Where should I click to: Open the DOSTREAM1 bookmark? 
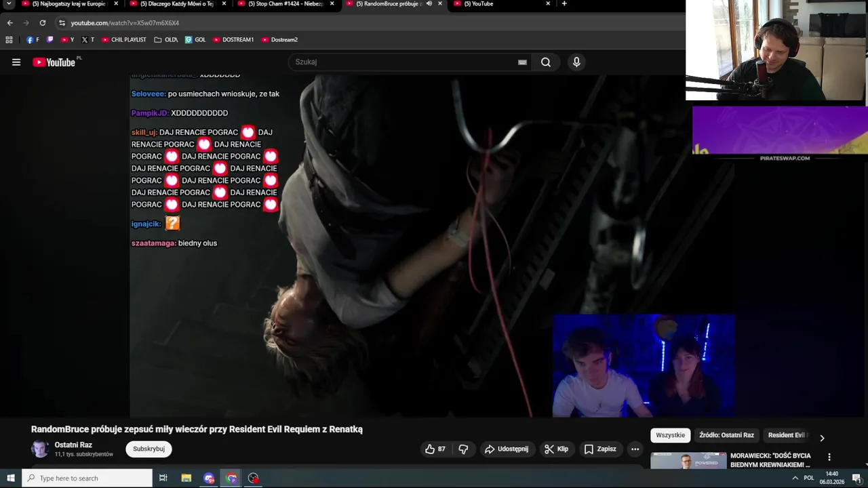click(x=233, y=40)
